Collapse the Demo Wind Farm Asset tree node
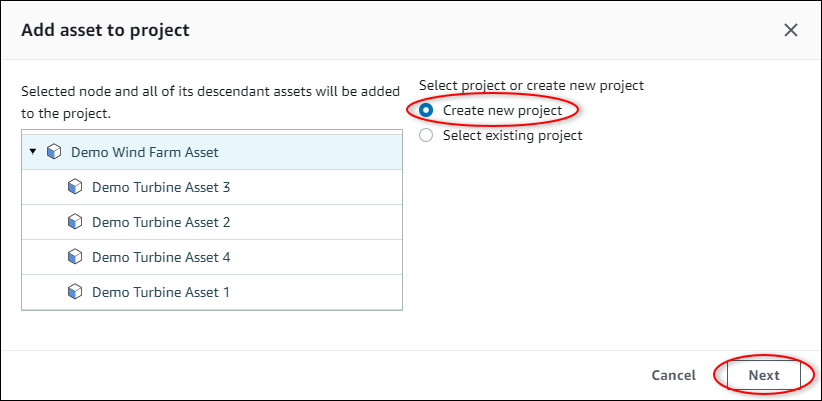Viewport: 822px width, 401px height. pos(33,152)
